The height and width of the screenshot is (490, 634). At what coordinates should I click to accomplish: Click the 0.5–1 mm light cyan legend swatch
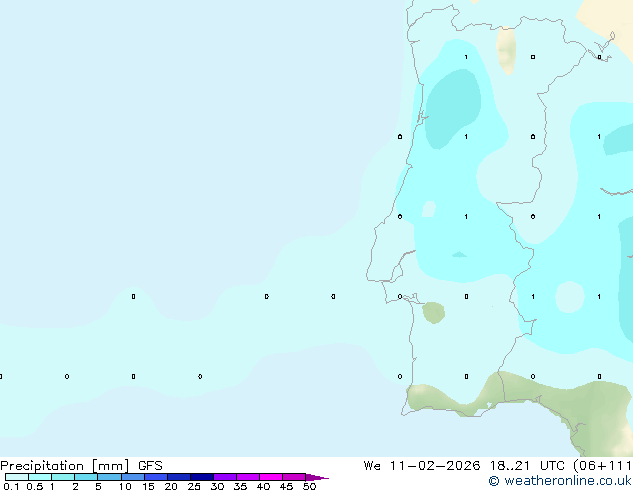pos(40,477)
